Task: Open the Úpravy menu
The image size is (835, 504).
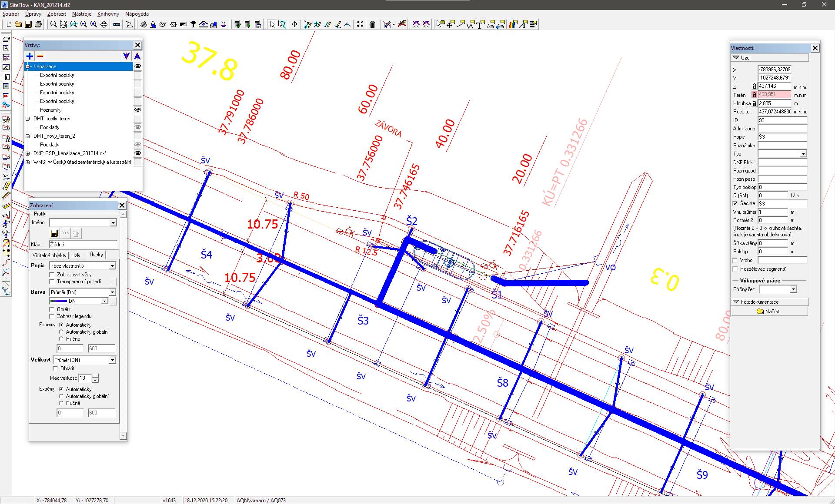Action: coord(33,14)
